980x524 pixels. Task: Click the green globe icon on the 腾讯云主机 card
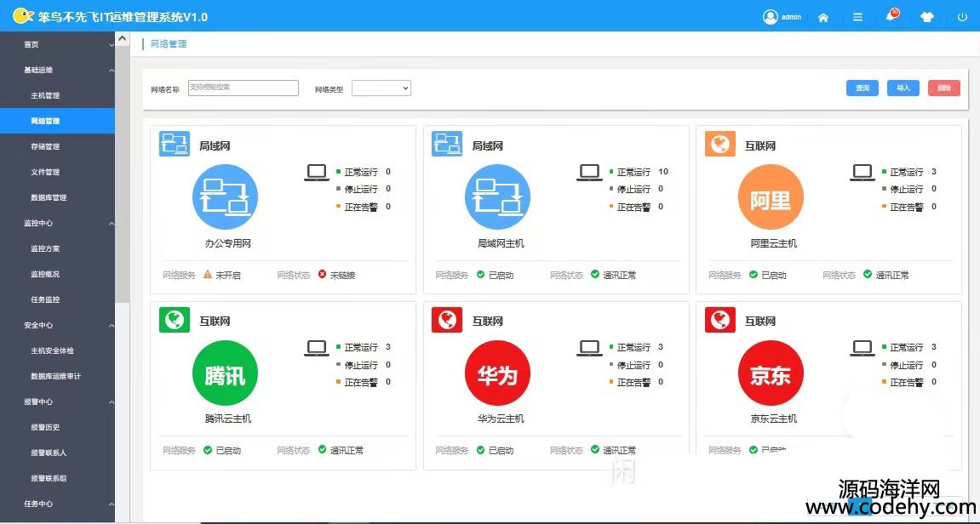coord(175,320)
